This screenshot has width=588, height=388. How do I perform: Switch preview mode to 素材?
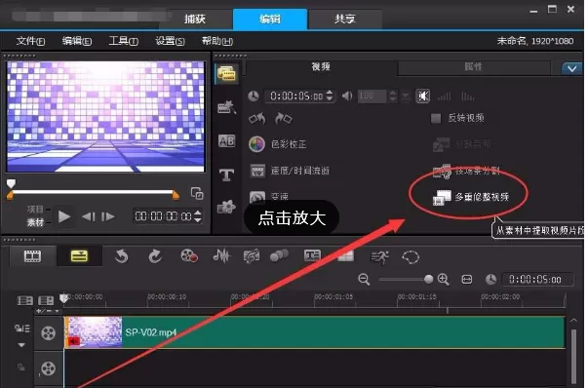click(35, 222)
